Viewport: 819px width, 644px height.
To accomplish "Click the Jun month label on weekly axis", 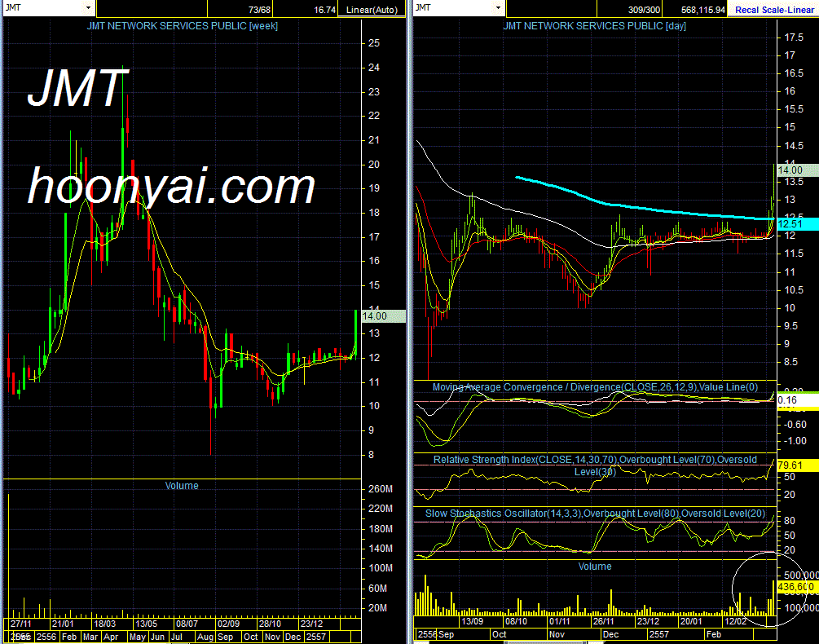I will click(x=157, y=637).
